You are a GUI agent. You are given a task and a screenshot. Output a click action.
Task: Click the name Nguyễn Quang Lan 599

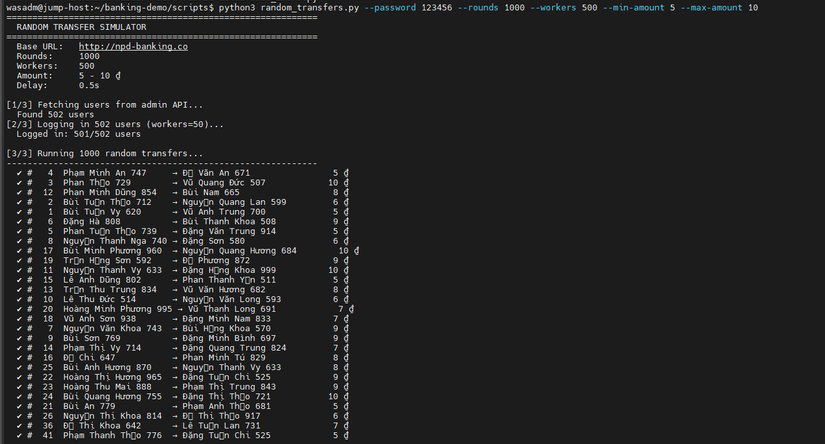coord(235,202)
